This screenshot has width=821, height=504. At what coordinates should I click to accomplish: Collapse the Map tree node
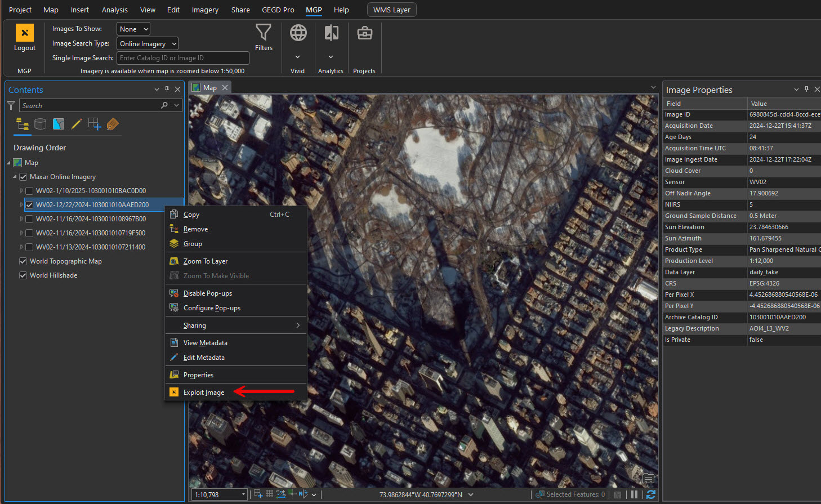8,163
